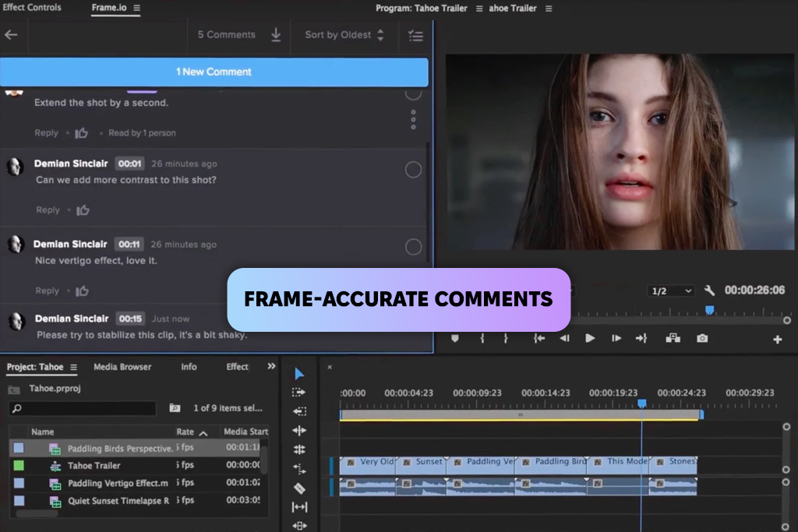Go back with the Frame.io arrow
798x532 pixels.
coord(11,34)
